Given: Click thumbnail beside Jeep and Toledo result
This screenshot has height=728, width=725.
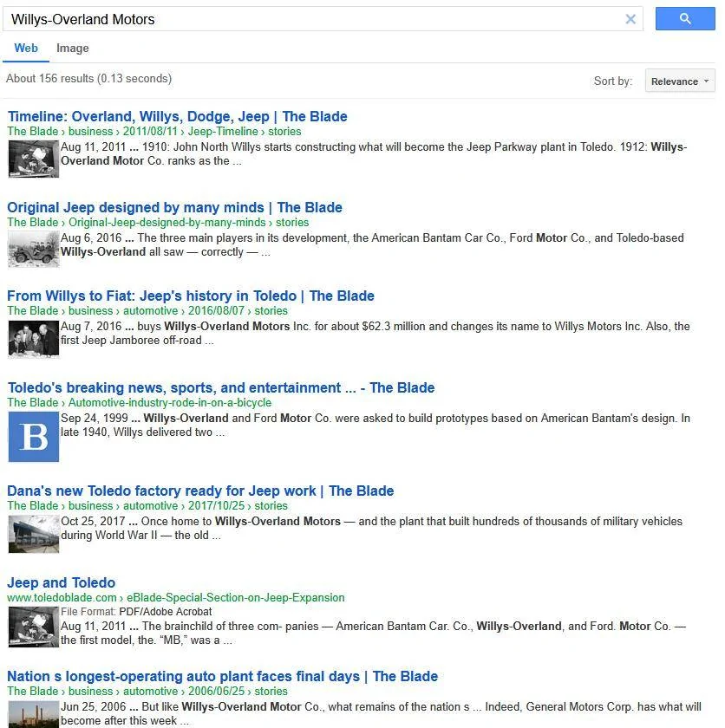Looking at the screenshot, I should (x=34, y=627).
